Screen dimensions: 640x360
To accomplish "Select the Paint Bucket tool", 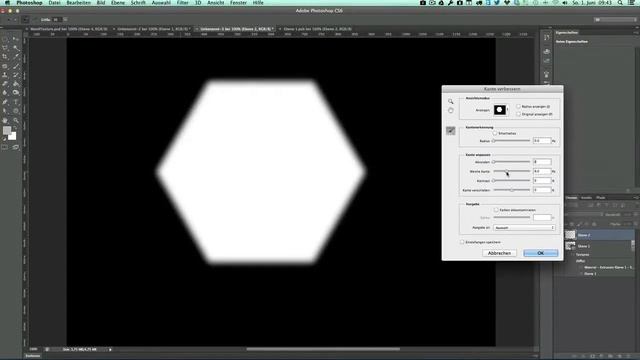I will coord(16,84).
